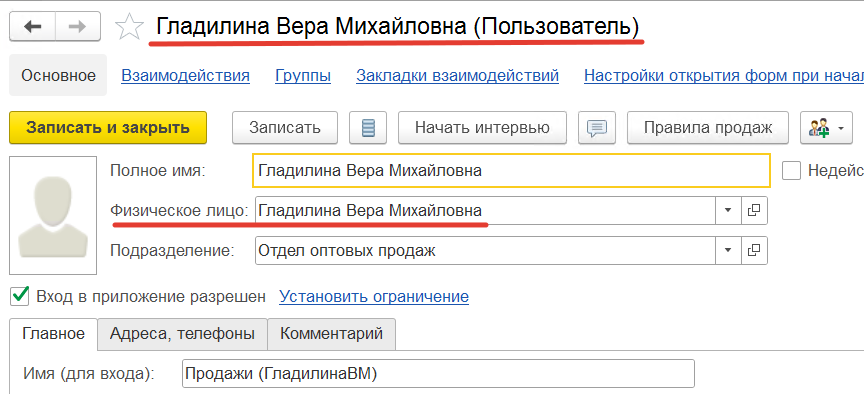The width and height of the screenshot is (864, 394).
Task: Go forward with the right arrow button
Action: pos(78,27)
